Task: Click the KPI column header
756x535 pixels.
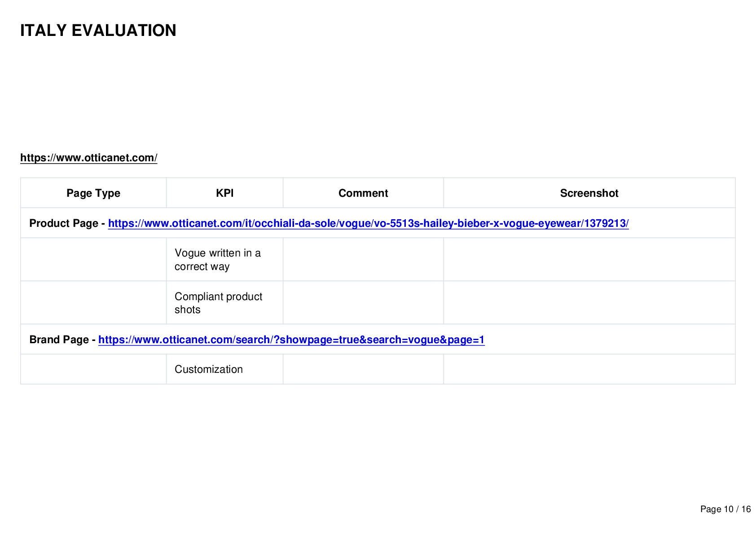Action: (224, 193)
